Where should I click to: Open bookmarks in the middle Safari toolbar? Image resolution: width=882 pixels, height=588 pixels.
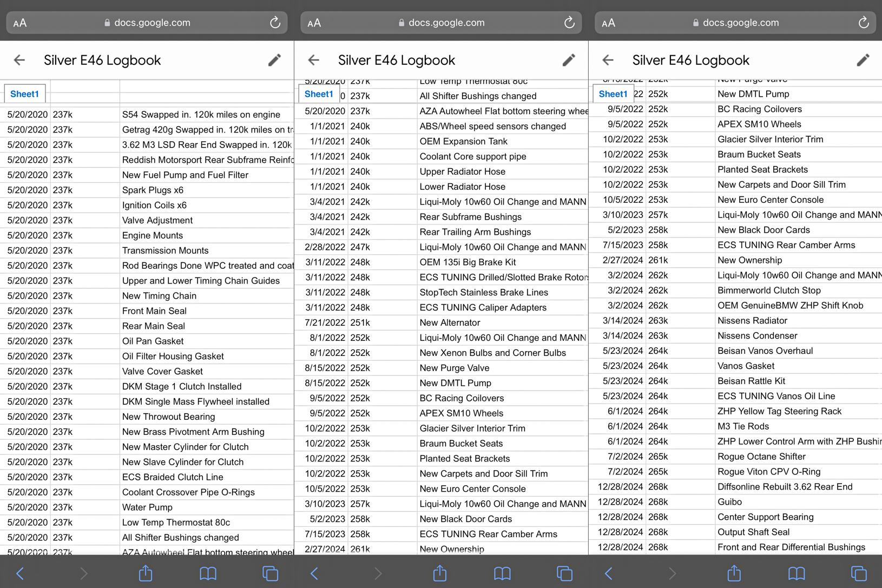502,573
